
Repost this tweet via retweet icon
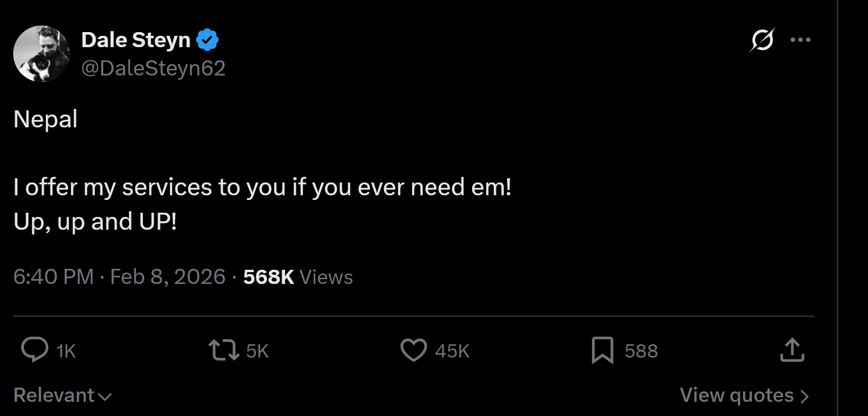(x=224, y=350)
